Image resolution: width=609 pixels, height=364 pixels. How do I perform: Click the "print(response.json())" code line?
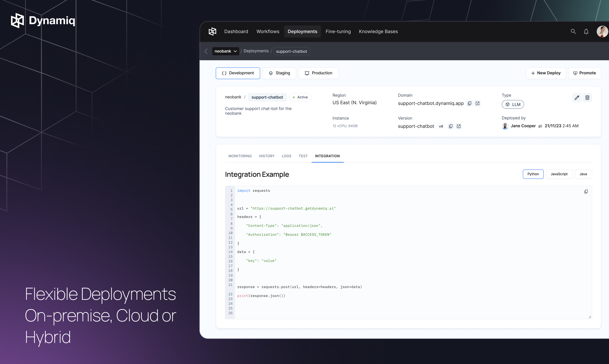tap(261, 296)
